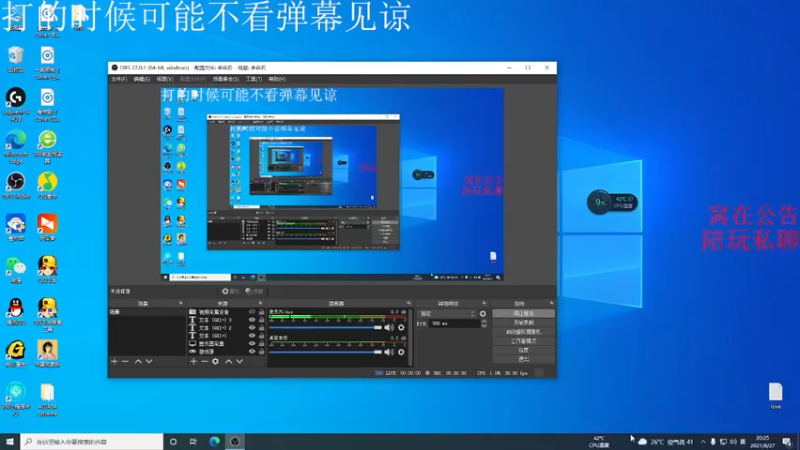
Task: Toggle visibility of 视频采集设备 source
Action: tap(252, 312)
